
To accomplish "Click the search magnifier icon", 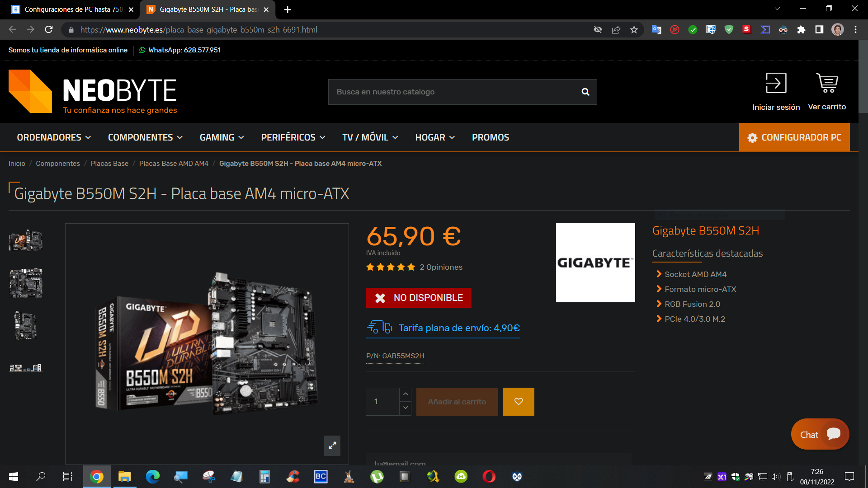I will point(585,92).
